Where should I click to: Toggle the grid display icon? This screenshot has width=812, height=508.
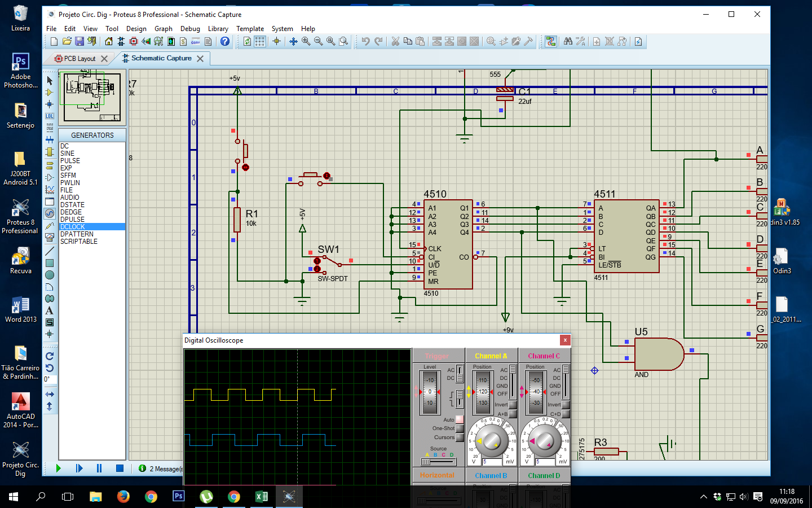pyautogui.click(x=260, y=41)
